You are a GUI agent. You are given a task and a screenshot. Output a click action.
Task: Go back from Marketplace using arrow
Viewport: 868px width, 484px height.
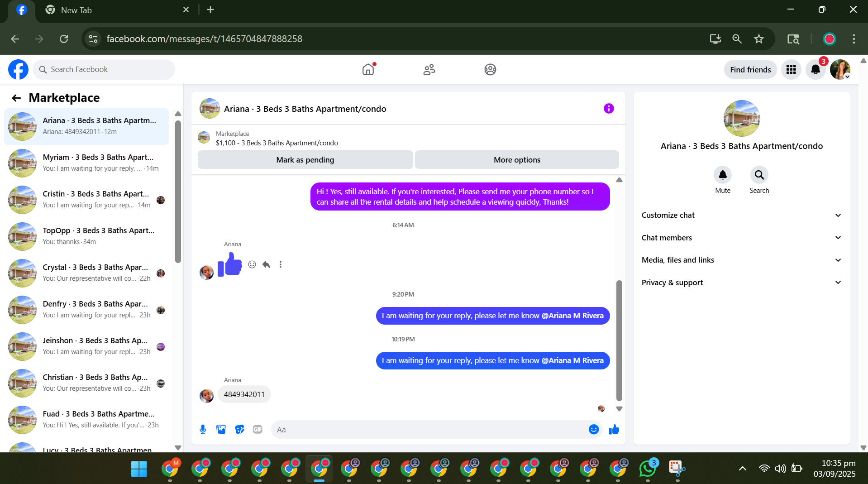(x=17, y=98)
